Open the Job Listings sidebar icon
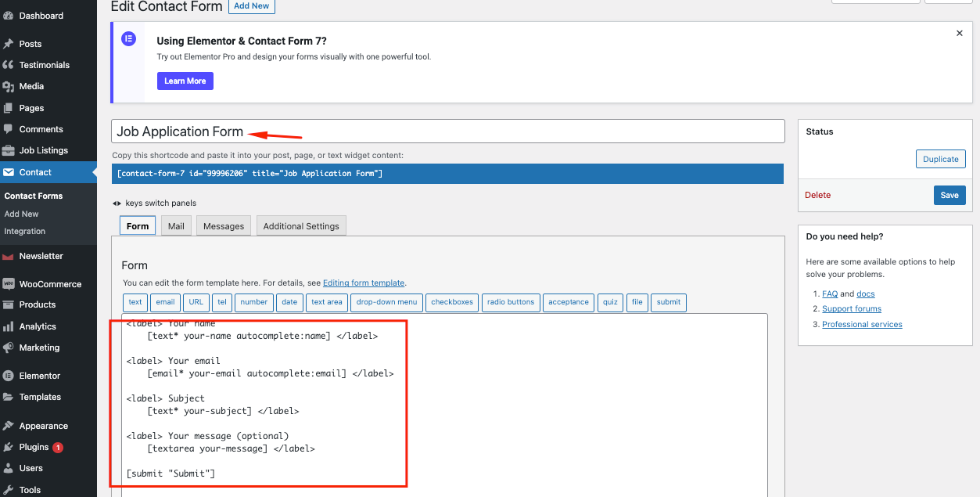Viewport: 980px width, 497px height. point(43,150)
